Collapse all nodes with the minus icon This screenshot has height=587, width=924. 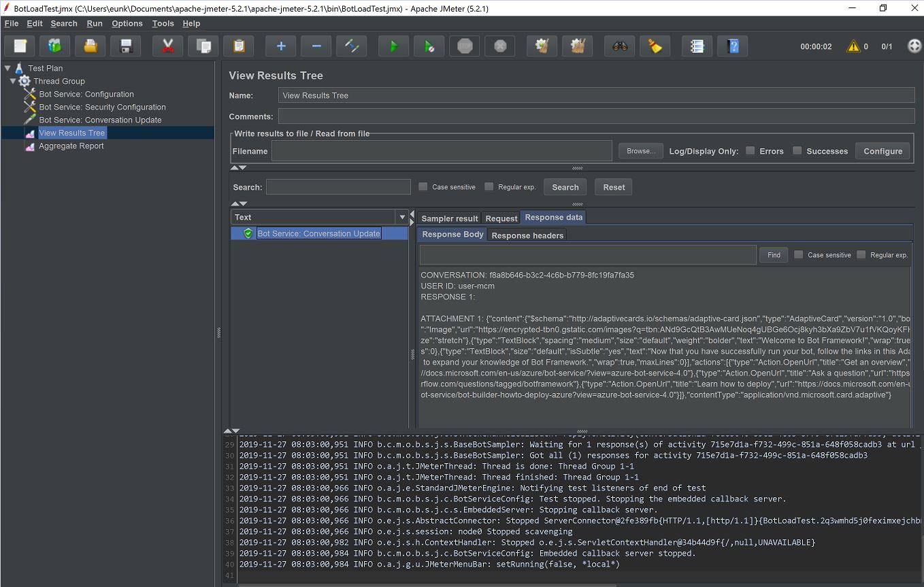(x=316, y=46)
